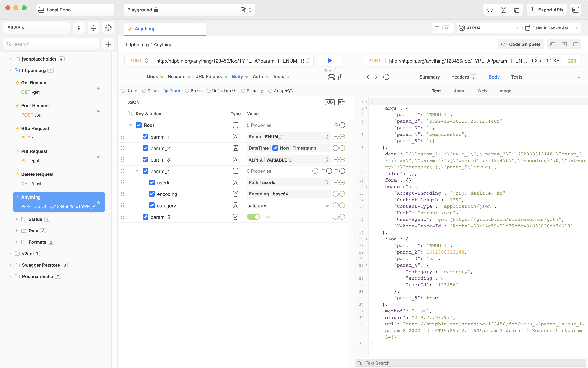
Task: Switch off the param_5 True toggle
Action: coord(253,217)
